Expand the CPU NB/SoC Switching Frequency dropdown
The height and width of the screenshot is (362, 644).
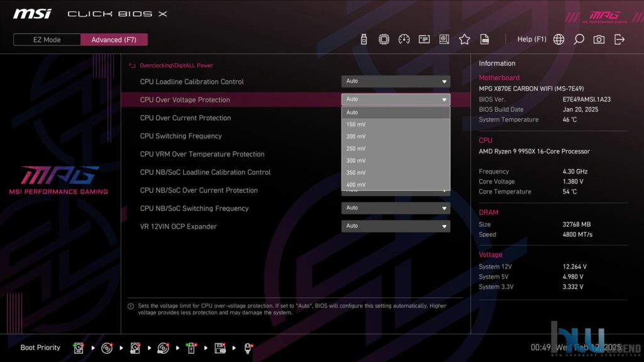396,208
